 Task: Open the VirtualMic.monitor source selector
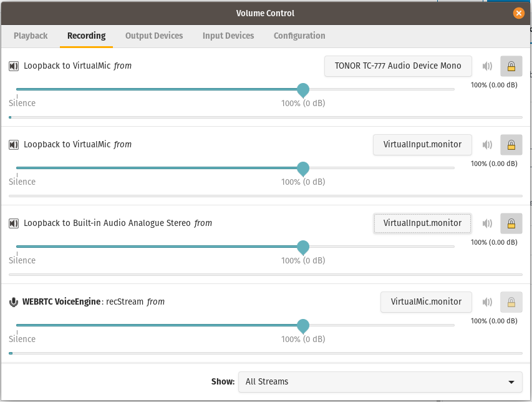click(x=426, y=302)
